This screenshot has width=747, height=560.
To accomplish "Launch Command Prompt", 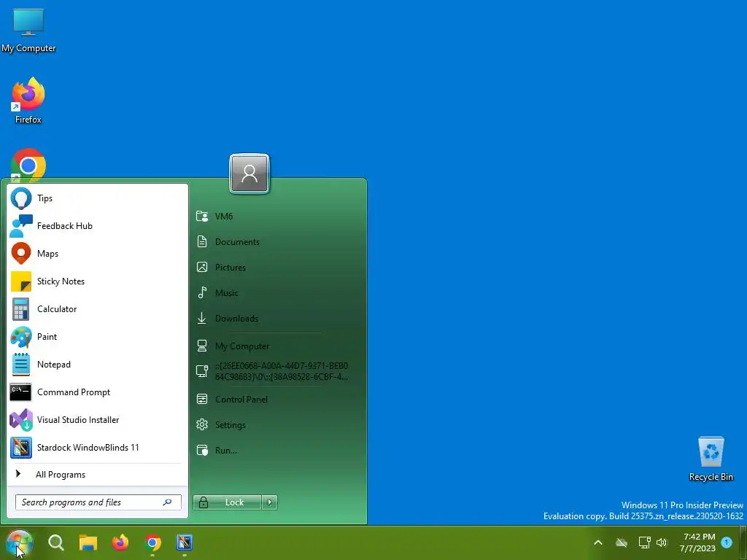I will coord(97,392).
